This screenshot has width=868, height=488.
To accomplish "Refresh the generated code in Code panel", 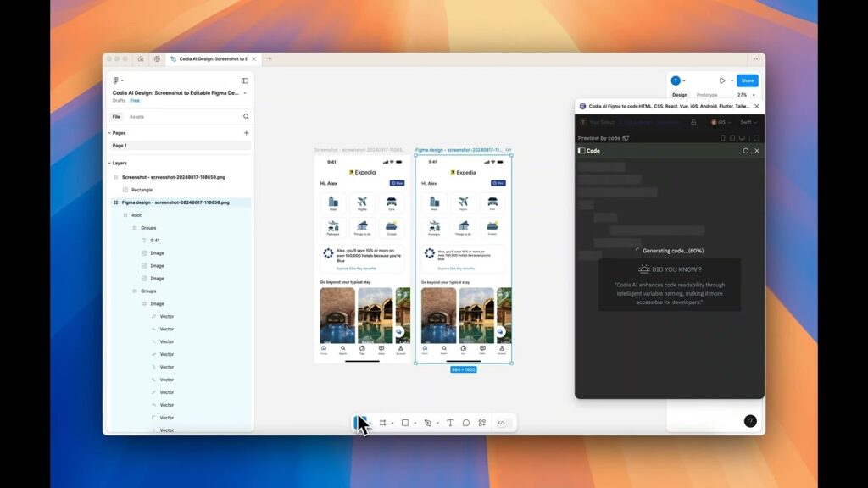I will pos(746,151).
